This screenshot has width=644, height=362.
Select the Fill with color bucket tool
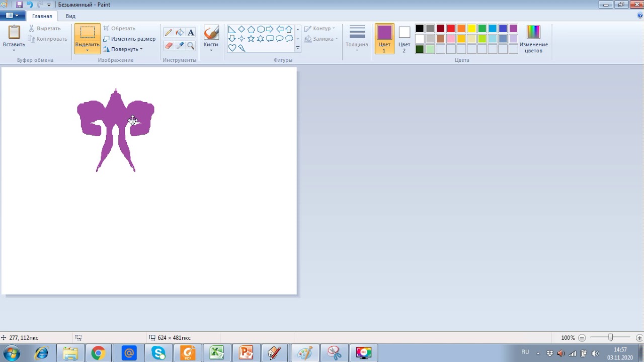pos(180,33)
